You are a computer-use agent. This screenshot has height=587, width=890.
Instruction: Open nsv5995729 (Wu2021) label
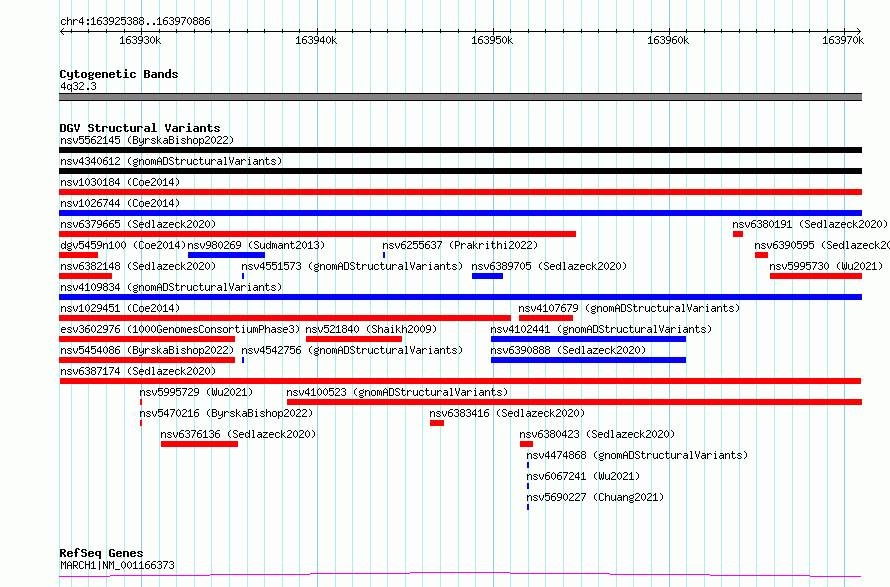(196, 392)
